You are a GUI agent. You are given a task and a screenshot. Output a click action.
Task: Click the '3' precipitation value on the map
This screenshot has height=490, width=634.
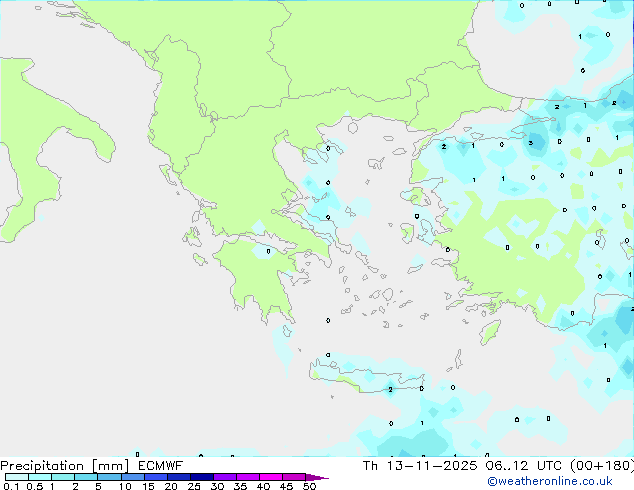coord(531,143)
